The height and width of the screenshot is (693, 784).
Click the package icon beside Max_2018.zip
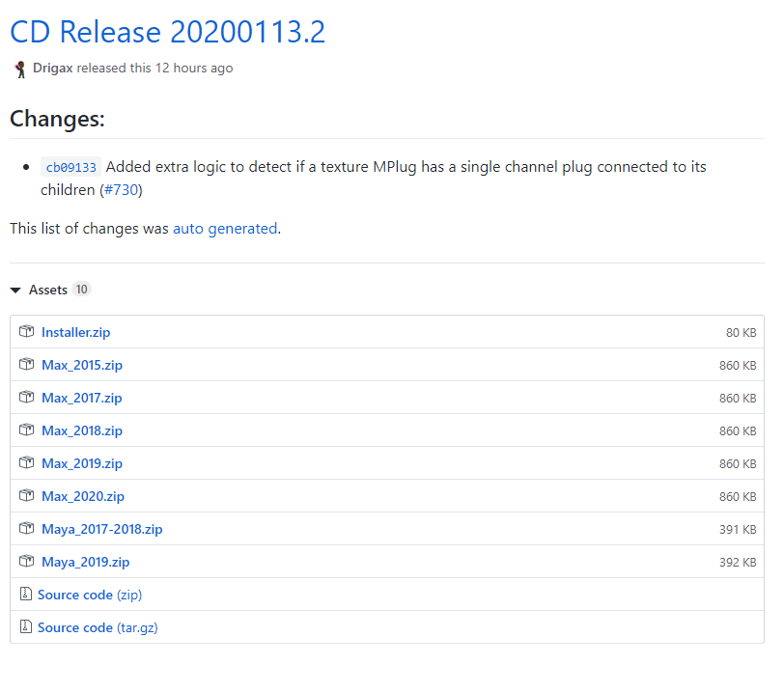click(26, 430)
